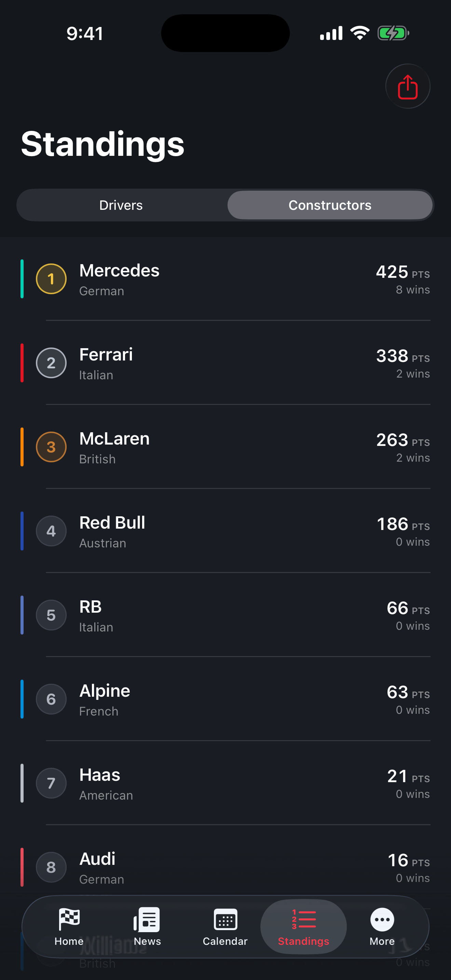The width and height of the screenshot is (451, 980).
Task: Open the Red Bull team entry
Action: (x=225, y=531)
